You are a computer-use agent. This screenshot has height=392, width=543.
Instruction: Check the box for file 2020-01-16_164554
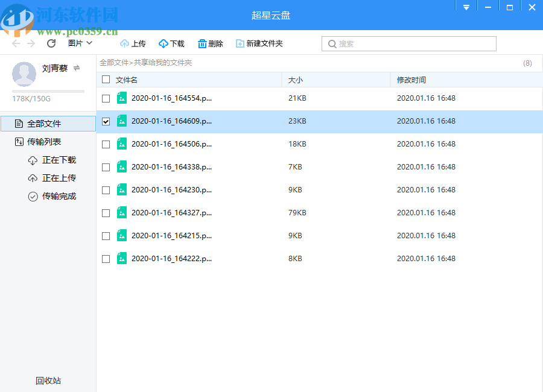point(106,98)
